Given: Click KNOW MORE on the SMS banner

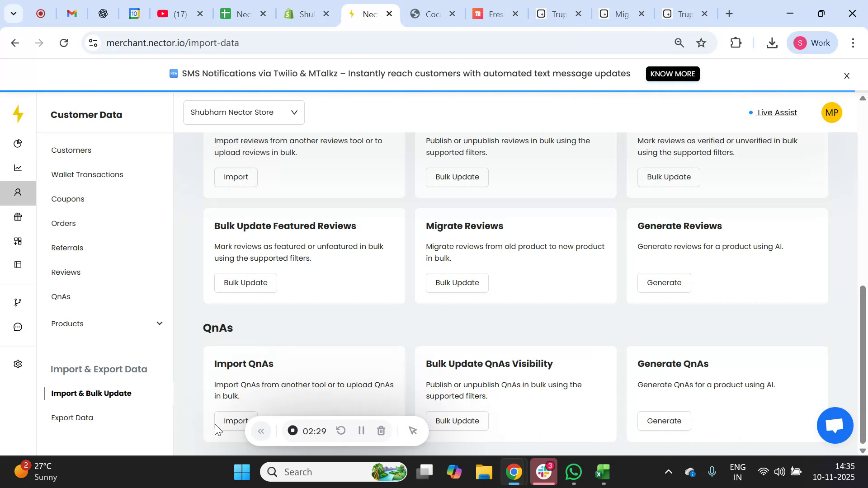Looking at the screenshot, I should 672,74.
